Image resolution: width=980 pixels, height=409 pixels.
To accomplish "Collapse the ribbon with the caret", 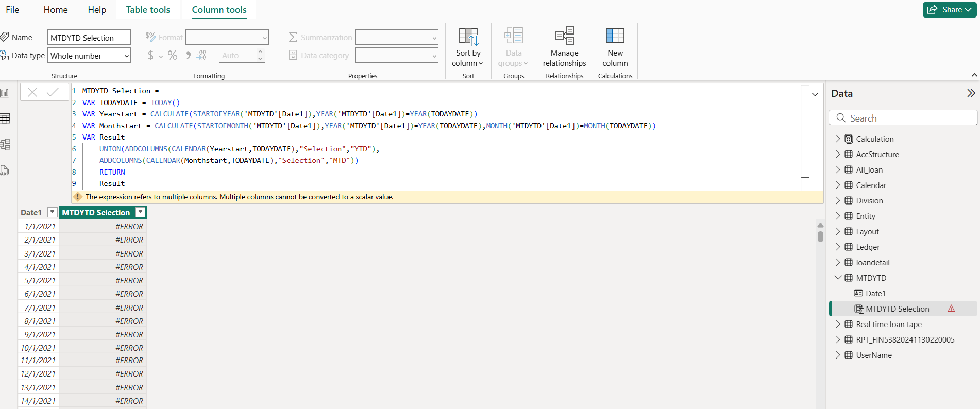I will pos(974,75).
